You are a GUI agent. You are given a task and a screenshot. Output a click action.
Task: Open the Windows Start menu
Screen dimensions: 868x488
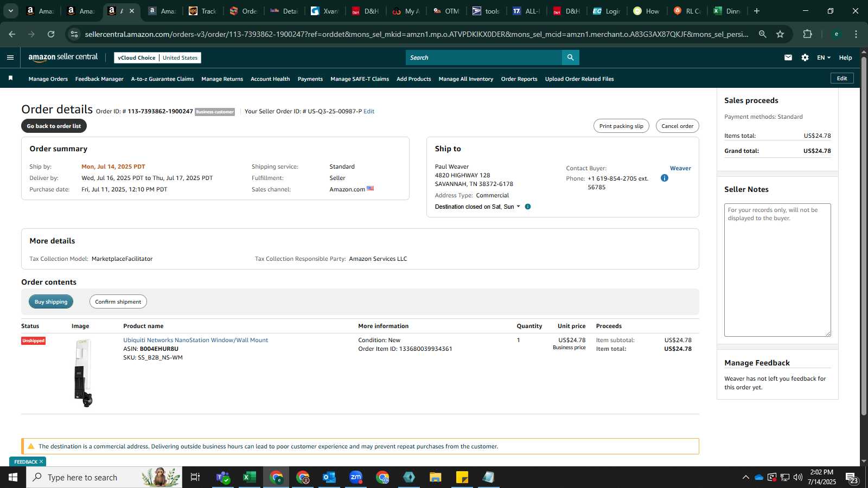click(13, 477)
